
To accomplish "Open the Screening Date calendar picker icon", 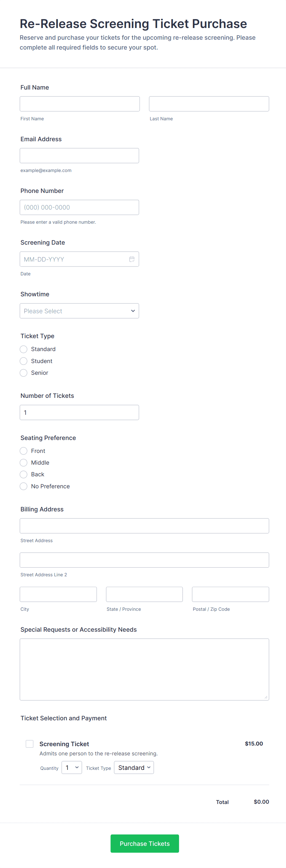I will pos(132,259).
